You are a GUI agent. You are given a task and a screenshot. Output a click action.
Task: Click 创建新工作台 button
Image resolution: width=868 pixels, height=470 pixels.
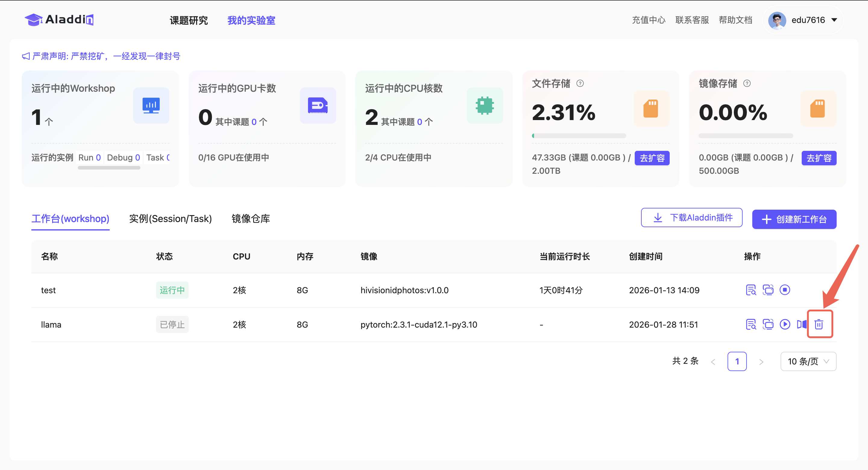(794, 220)
